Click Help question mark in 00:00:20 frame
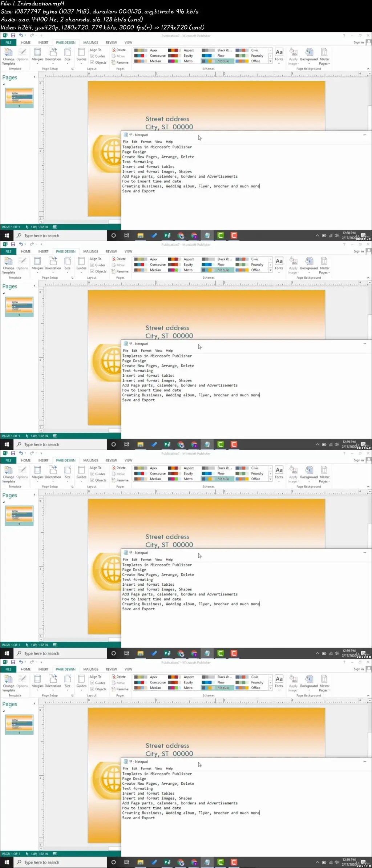The width and height of the screenshot is (372, 868). point(344,36)
